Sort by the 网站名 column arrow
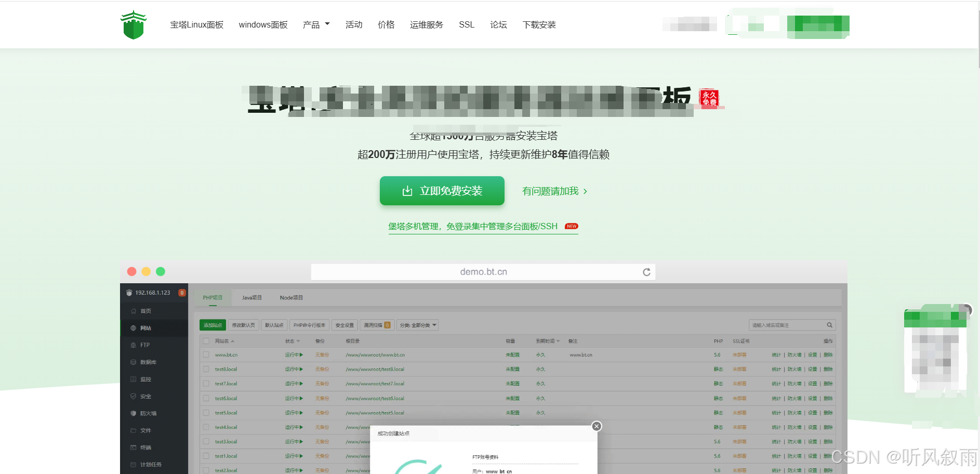Viewport: 980px width, 474px height. point(233,341)
